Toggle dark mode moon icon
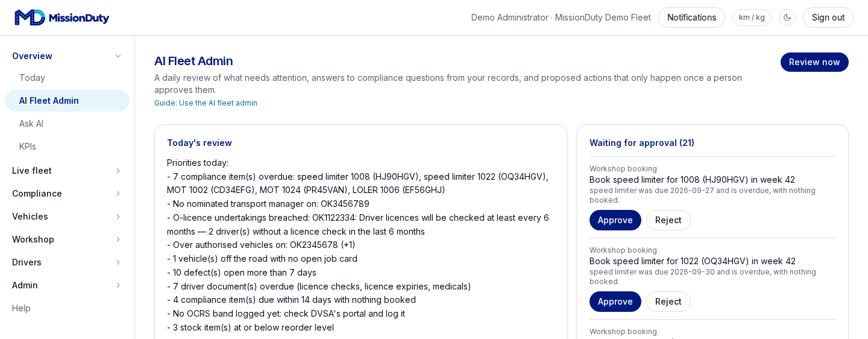 (787, 17)
